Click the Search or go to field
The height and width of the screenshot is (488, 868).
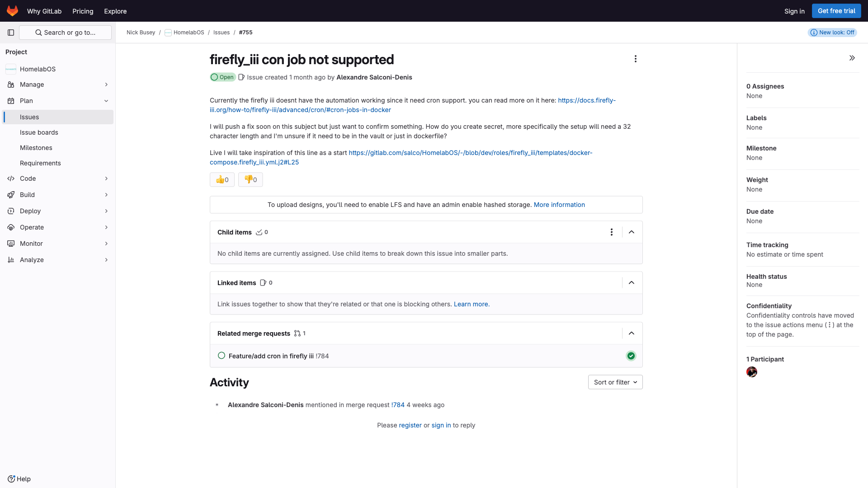(x=66, y=33)
